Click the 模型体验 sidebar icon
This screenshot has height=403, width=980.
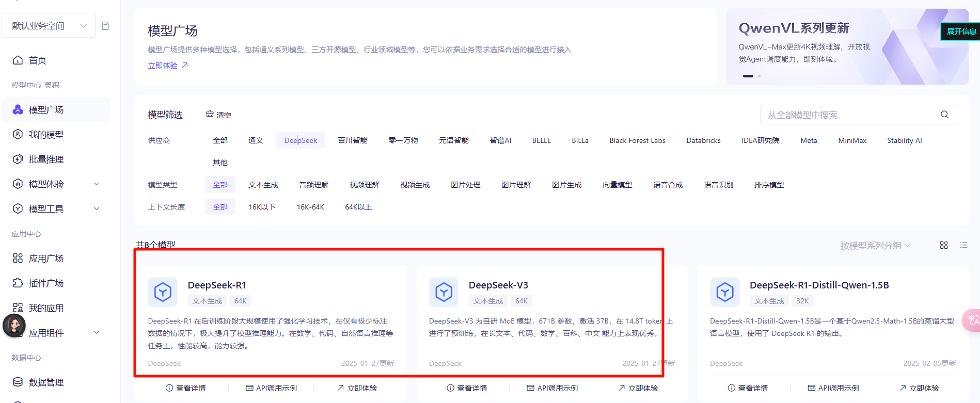pos(18,184)
